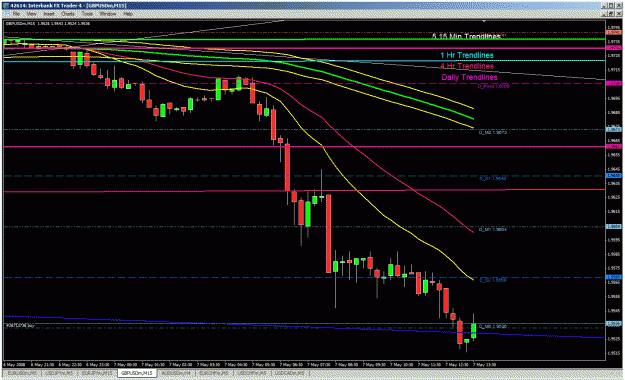Open the Charts menu
625x380 pixels.
point(68,14)
